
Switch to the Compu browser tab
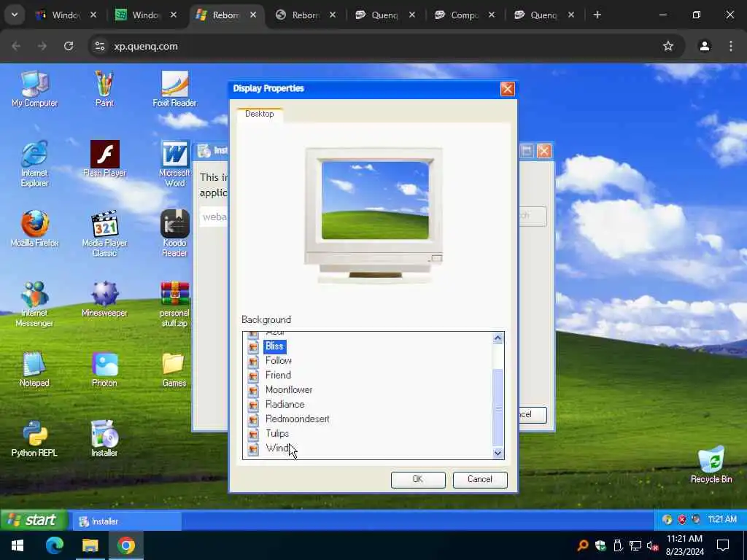[464, 15]
